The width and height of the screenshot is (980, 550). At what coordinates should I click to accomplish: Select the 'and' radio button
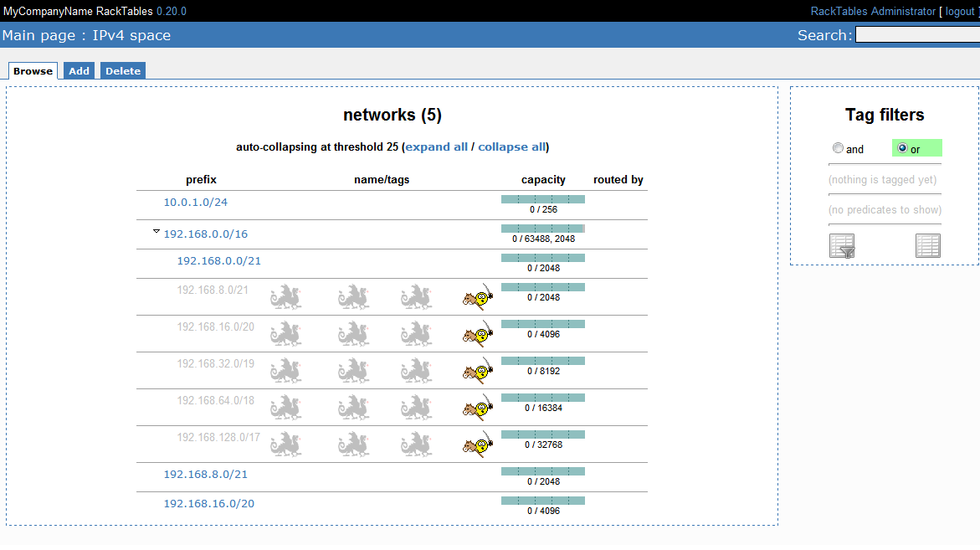pyautogui.click(x=838, y=148)
